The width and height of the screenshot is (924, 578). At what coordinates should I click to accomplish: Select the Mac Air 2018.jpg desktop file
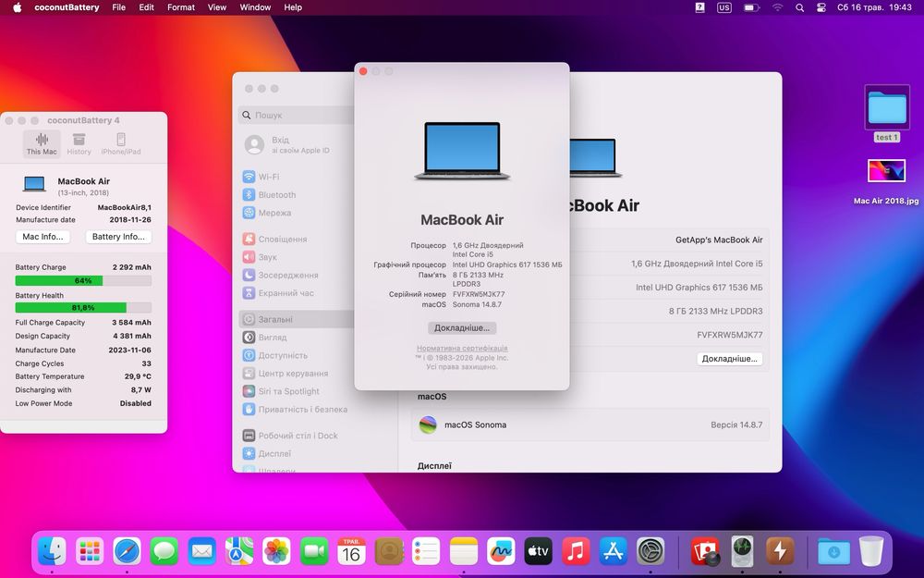click(x=886, y=181)
